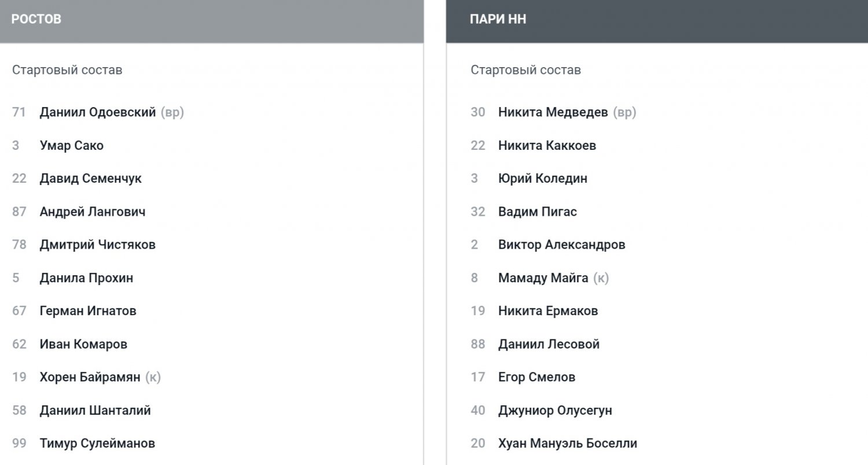868x465 pixels.
Task: Open goalkeeper Никита Медведев
Action: [x=553, y=112]
